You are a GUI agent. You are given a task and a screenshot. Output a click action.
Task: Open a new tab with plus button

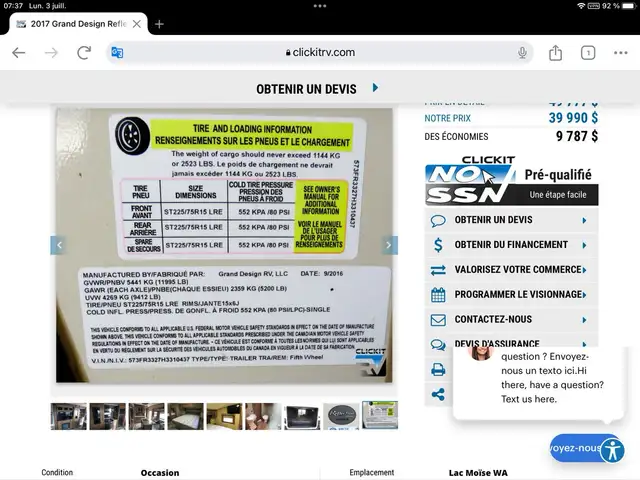point(159,24)
